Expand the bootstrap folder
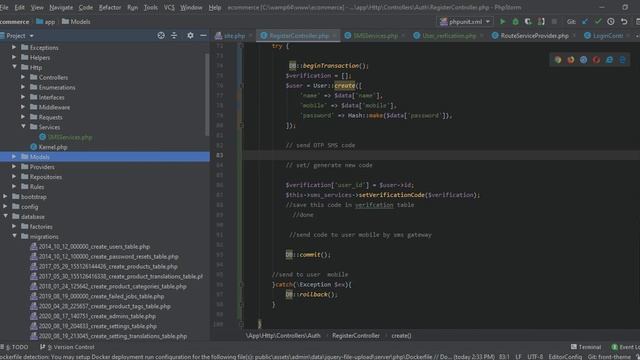 pyautogui.click(x=5, y=196)
